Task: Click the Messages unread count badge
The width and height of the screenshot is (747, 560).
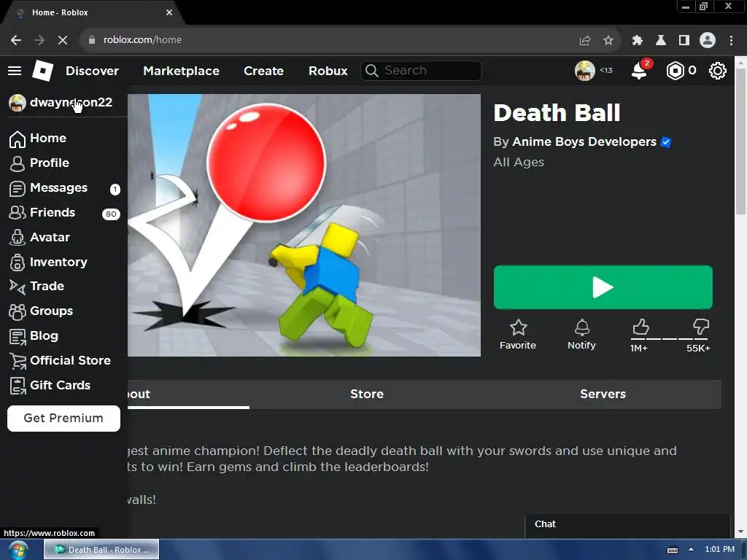Action: [115, 190]
